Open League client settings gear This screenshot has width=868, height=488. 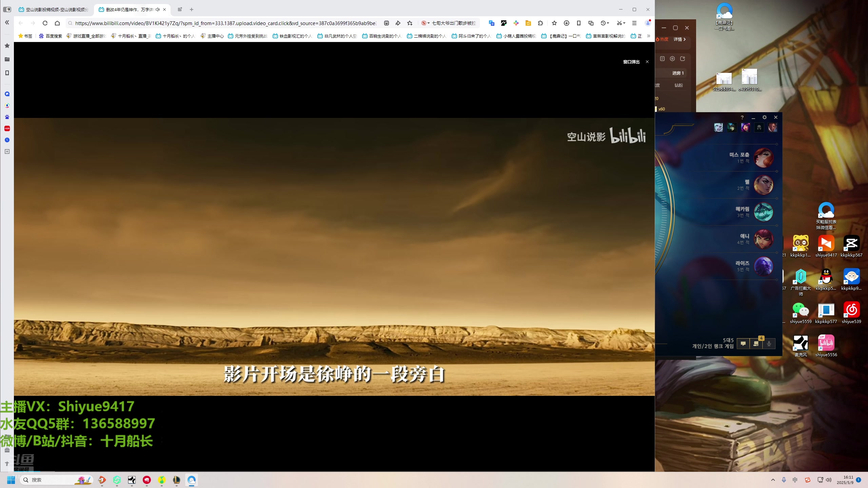(x=765, y=117)
